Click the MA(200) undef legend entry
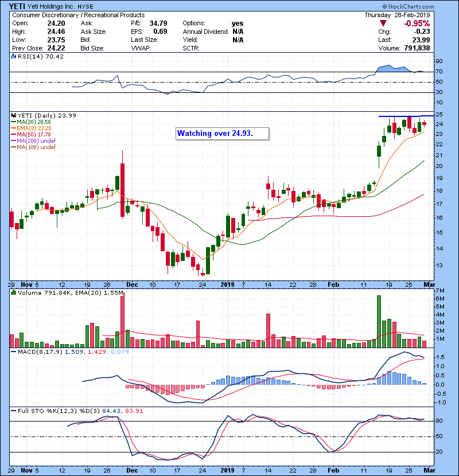The height and width of the screenshot is (476, 459). pos(33,141)
